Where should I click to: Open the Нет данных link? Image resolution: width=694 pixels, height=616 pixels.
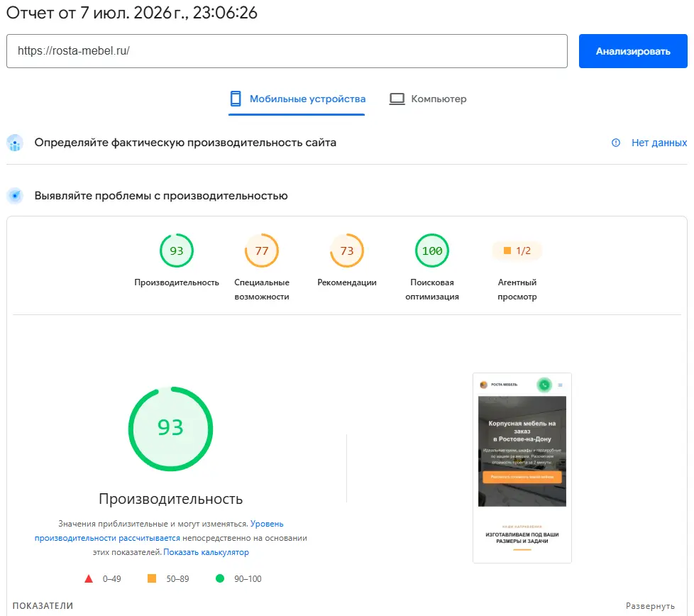pyautogui.click(x=659, y=143)
